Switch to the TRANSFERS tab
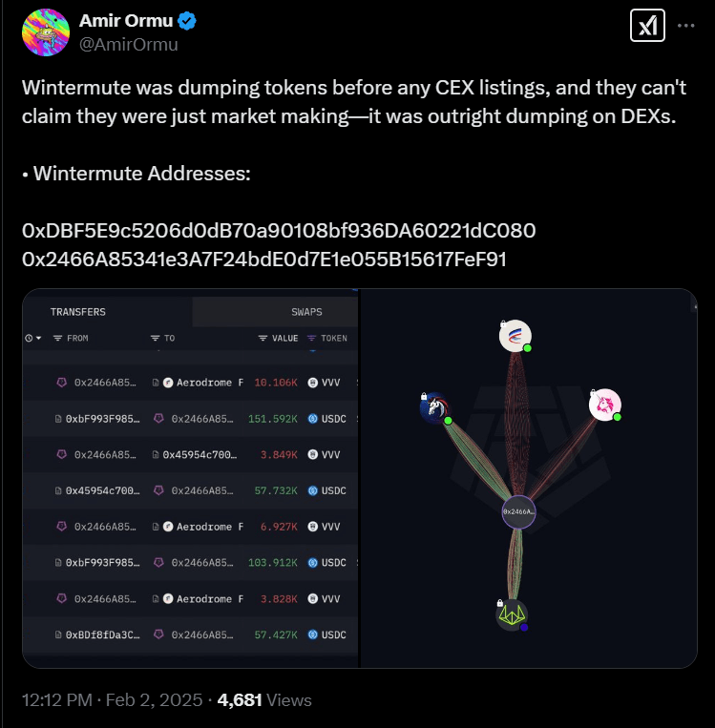The image size is (715, 728). (x=78, y=312)
